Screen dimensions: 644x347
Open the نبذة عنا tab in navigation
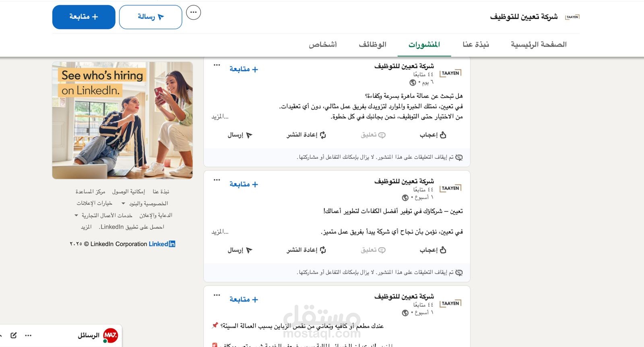(476, 44)
